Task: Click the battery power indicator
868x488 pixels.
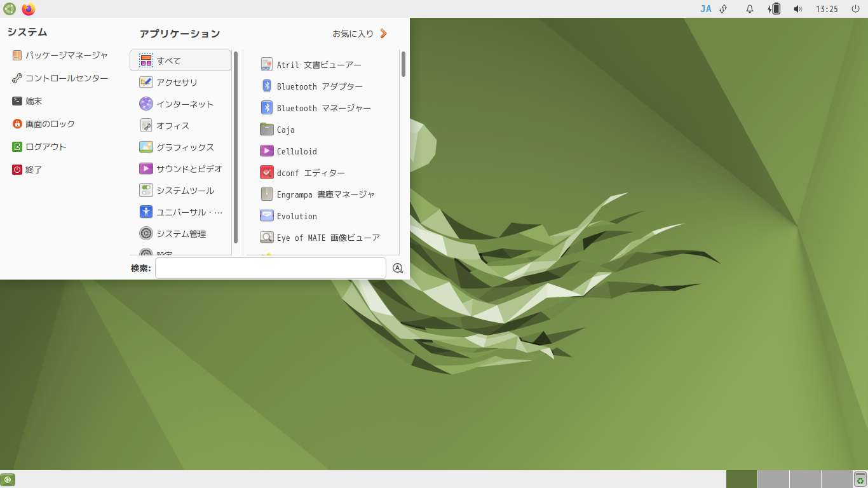Action: pyautogui.click(x=774, y=9)
